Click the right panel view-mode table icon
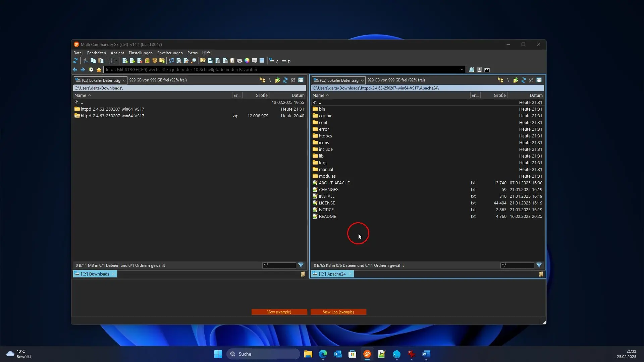This screenshot has height=362, width=644. click(x=539, y=80)
